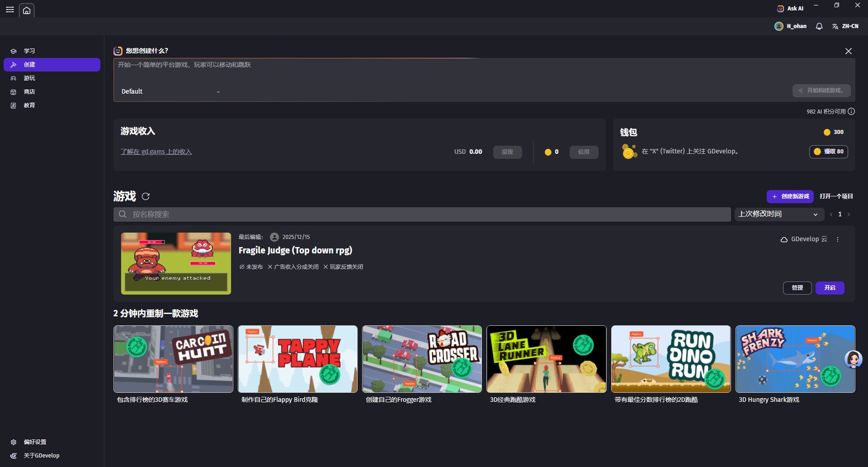Open the floating assistant avatar
The image size is (868, 467).
point(853,360)
